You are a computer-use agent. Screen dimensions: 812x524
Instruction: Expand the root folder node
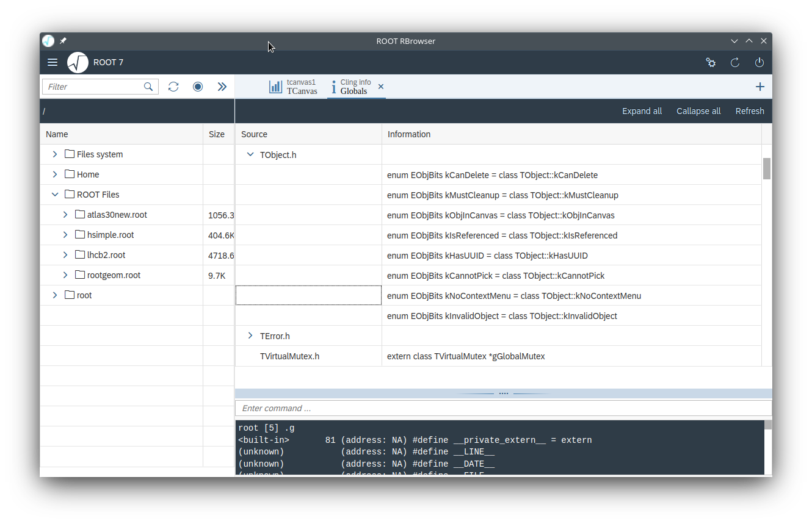coord(55,295)
